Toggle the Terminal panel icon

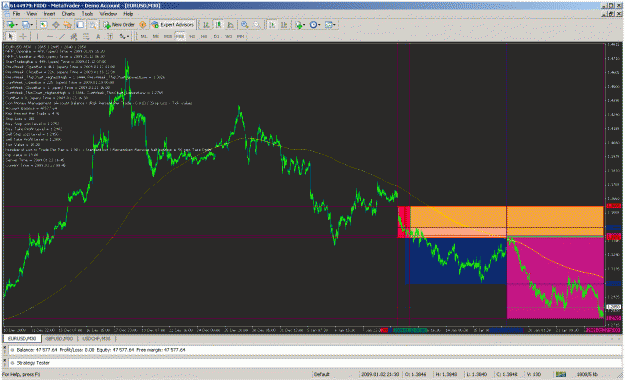pyautogui.click(x=80, y=25)
